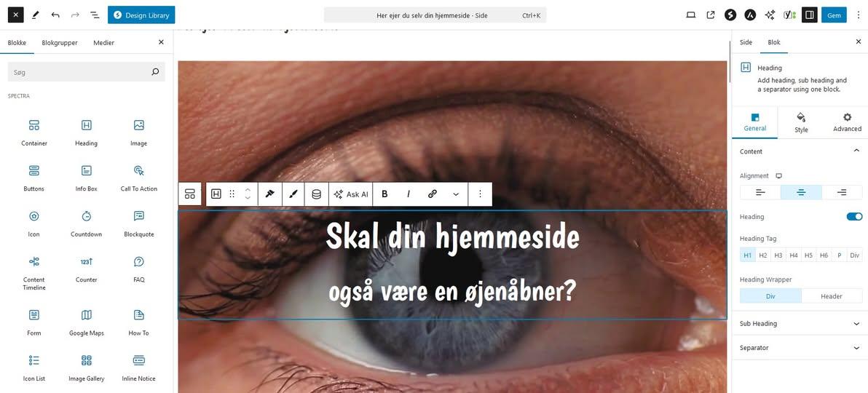Insert an Icon block
This screenshot has height=393, width=868.
coord(34,223)
